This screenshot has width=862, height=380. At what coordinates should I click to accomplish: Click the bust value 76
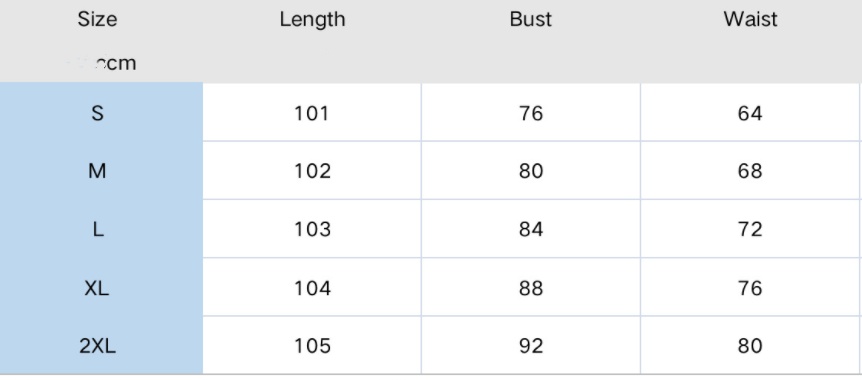531,113
